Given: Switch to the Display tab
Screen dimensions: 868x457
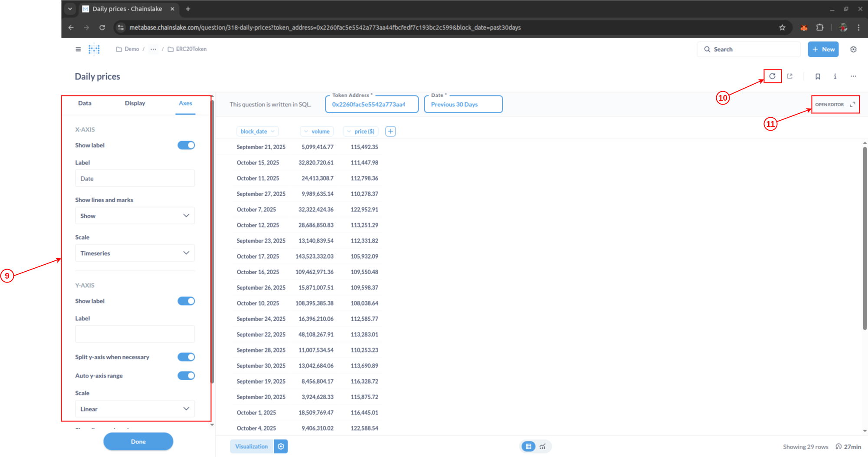Looking at the screenshot, I should (135, 103).
